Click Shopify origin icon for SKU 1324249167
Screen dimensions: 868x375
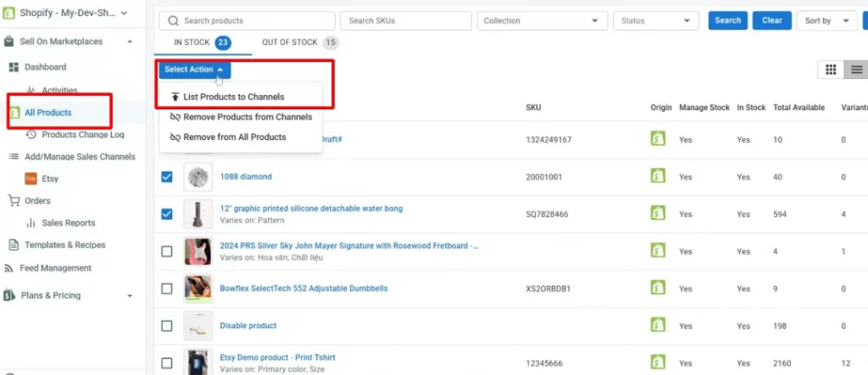[x=658, y=139]
